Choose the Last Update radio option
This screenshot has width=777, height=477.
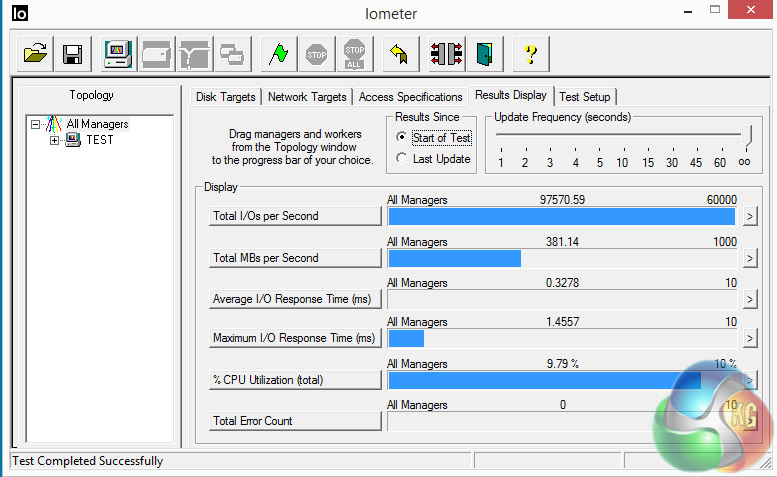401,159
